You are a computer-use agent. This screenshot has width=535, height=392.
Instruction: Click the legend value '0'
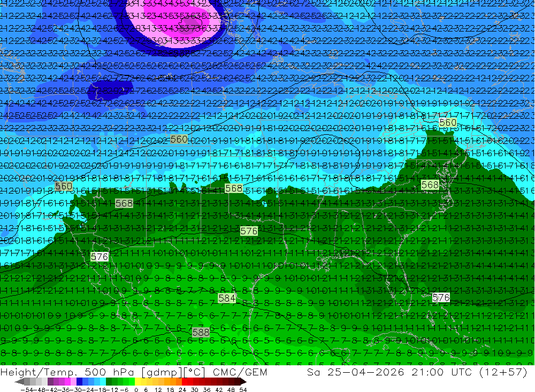coord(136,390)
